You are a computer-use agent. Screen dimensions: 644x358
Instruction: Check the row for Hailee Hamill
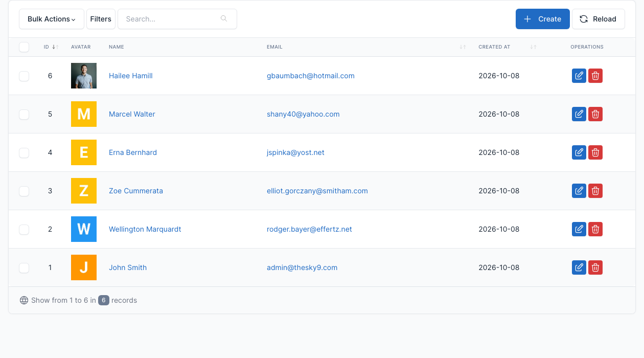pyautogui.click(x=24, y=76)
